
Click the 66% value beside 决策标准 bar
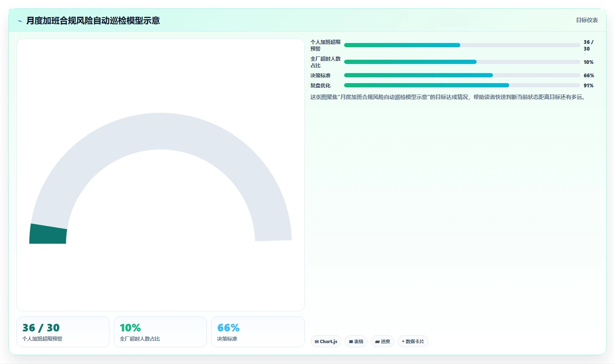click(x=589, y=76)
